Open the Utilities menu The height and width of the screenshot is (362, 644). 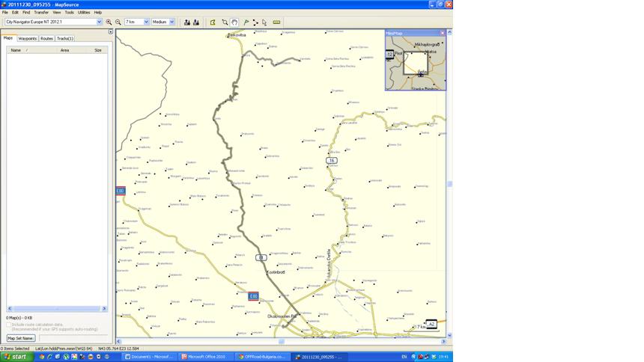[x=84, y=12]
